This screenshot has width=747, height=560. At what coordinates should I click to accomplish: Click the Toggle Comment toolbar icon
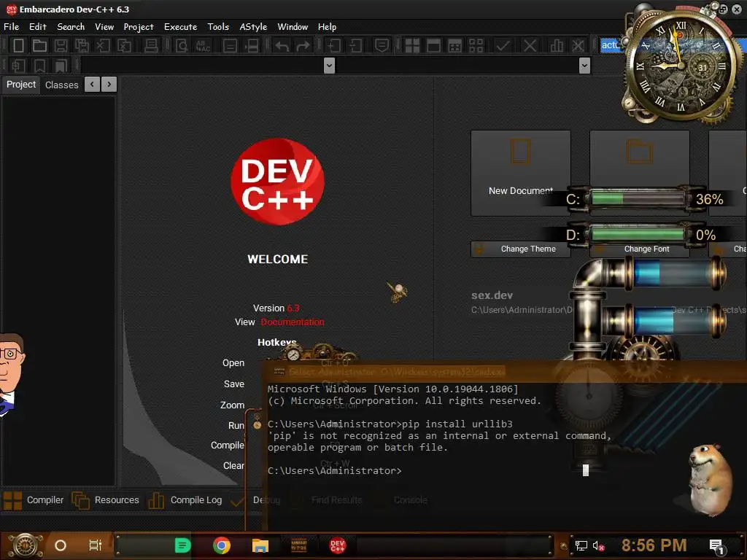click(x=382, y=46)
